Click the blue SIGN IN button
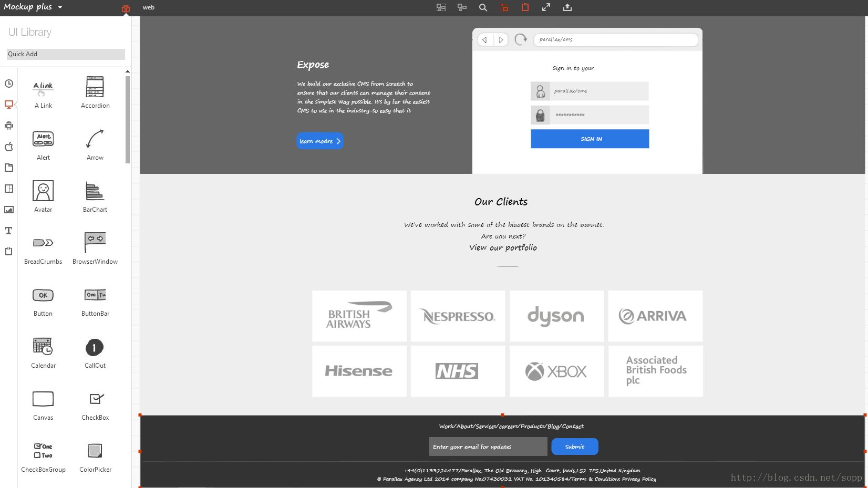 click(590, 139)
